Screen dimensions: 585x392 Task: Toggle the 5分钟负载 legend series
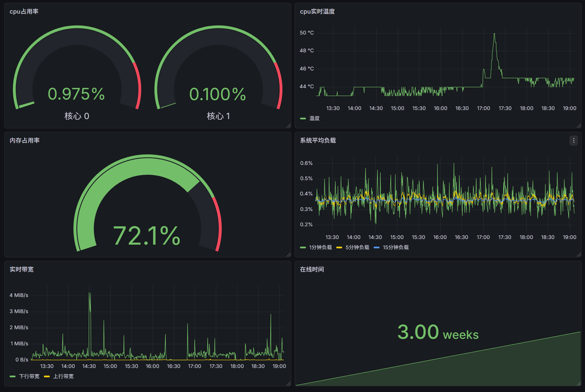pyautogui.click(x=357, y=247)
